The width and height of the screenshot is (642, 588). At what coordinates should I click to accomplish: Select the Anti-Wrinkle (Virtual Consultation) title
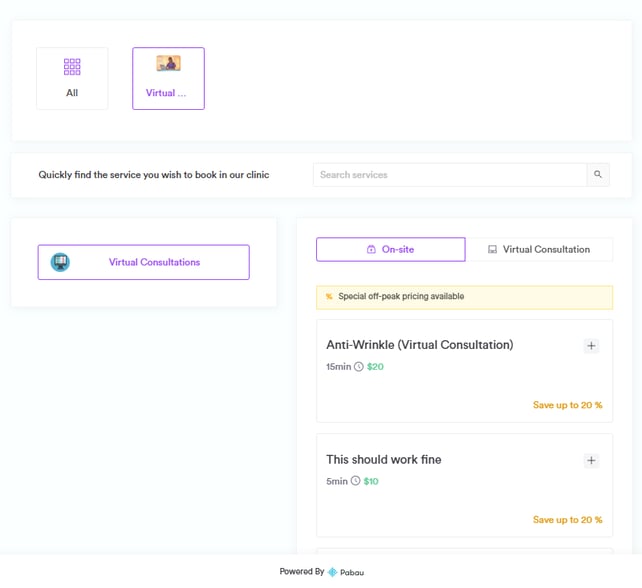pos(419,345)
